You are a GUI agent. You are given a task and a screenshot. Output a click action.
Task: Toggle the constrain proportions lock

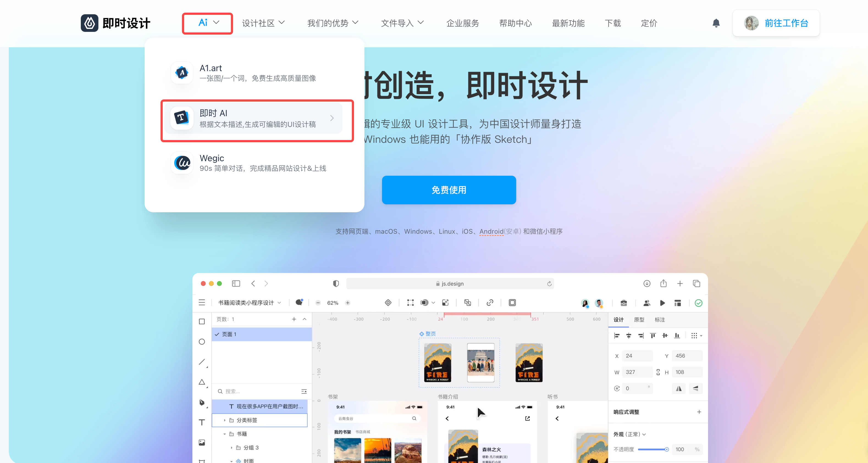tap(658, 372)
